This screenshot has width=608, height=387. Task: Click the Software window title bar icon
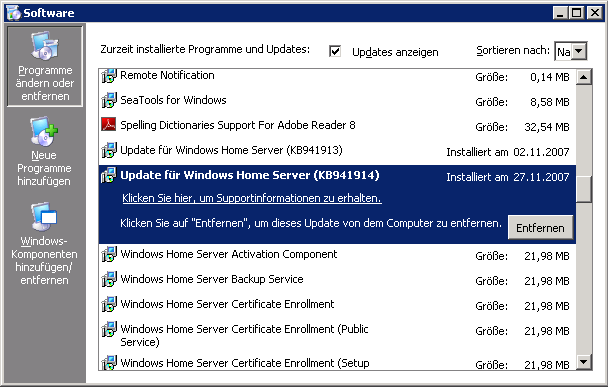14,13
